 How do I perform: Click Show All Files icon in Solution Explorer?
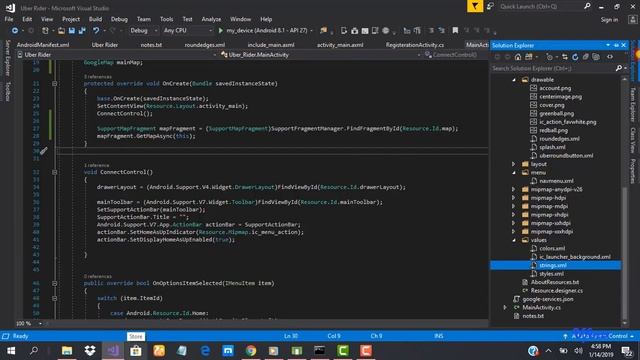[x=596, y=57]
